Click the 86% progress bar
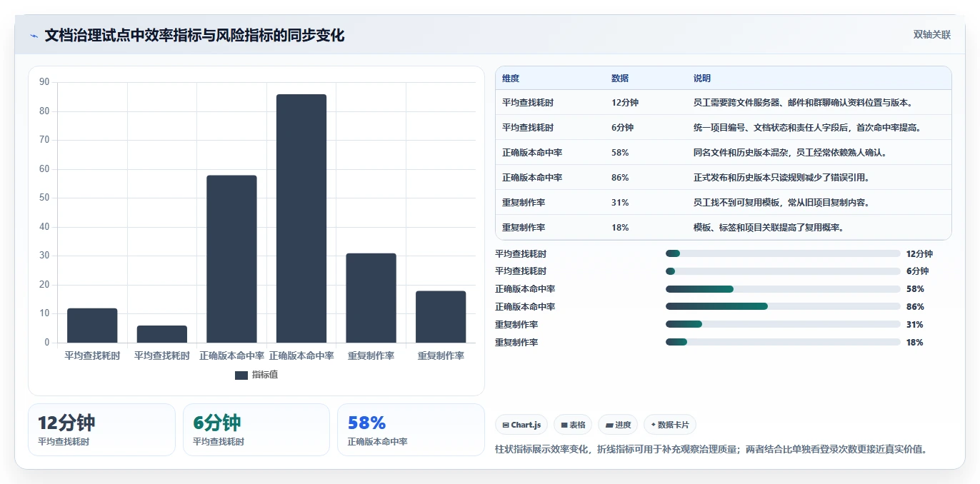The height and width of the screenshot is (484, 980). 783,307
